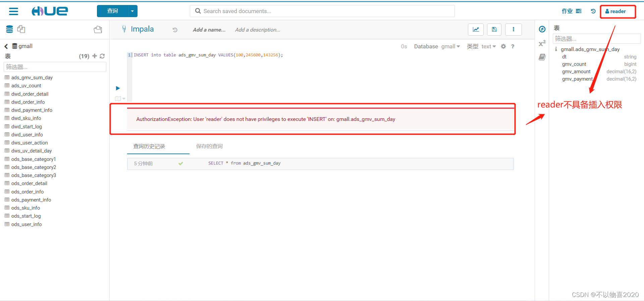Select the dwd_sku_info table
Image resolution: width=644 pixels, height=301 pixels.
(26, 118)
